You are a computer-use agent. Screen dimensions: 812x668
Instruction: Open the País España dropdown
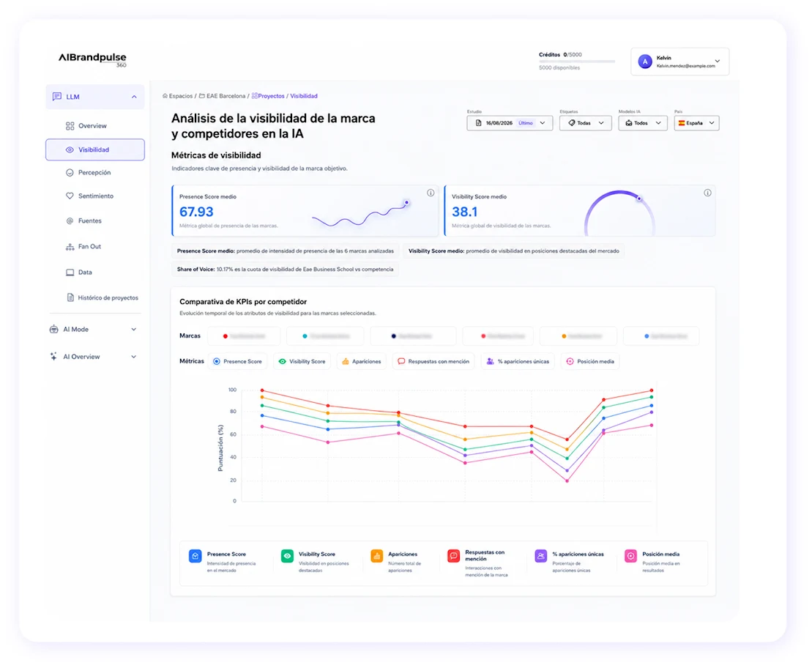point(696,123)
